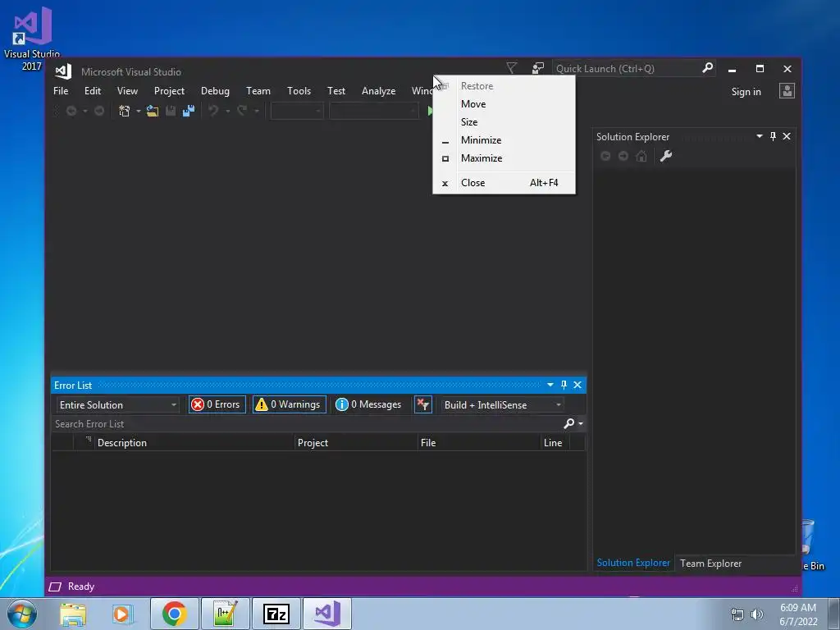This screenshot has width=840, height=630.
Task: Click the Send Feedback icon in title bar
Action: [538, 68]
